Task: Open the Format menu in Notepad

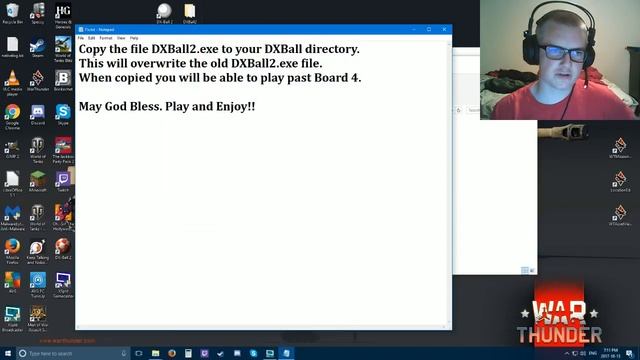Action: (106, 38)
